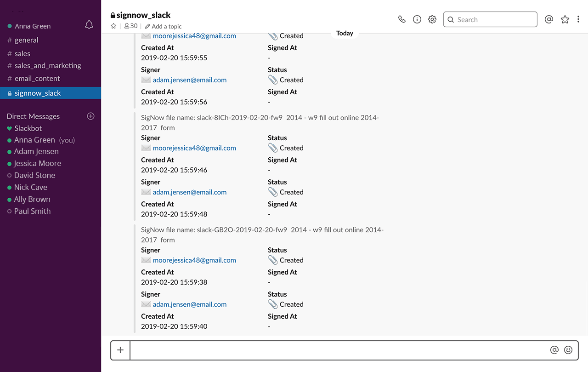Click timestamp 2019-02-20 15:59:38
The image size is (588, 372).
pos(174,282)
